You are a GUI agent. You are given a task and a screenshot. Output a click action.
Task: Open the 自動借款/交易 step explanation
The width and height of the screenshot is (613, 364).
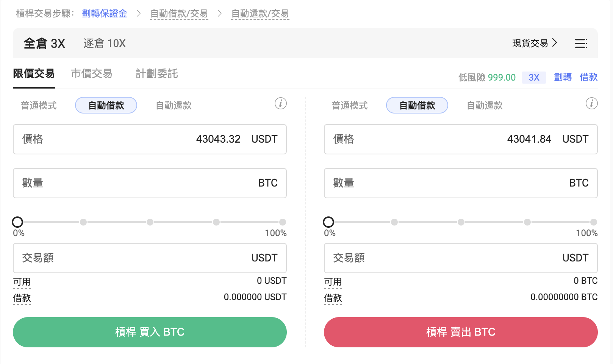point(179,14)
